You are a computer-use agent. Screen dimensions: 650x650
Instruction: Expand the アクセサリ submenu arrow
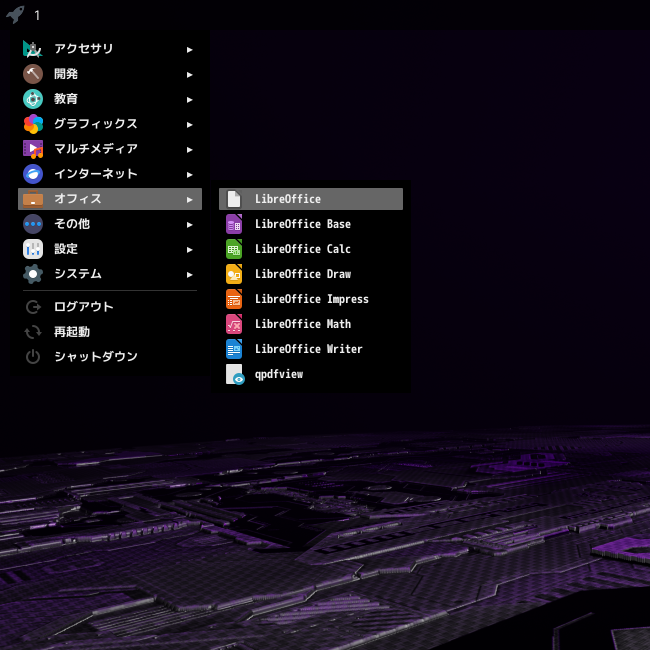coord(189,50)
